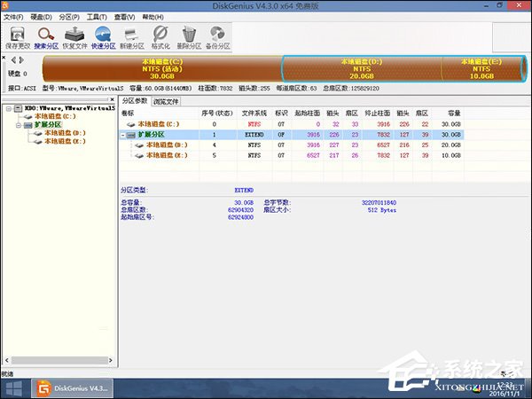Collapse 扩展分区 node in left tree
The height and width of the screenshot is (399, 532).
click(x=17, y=124)
